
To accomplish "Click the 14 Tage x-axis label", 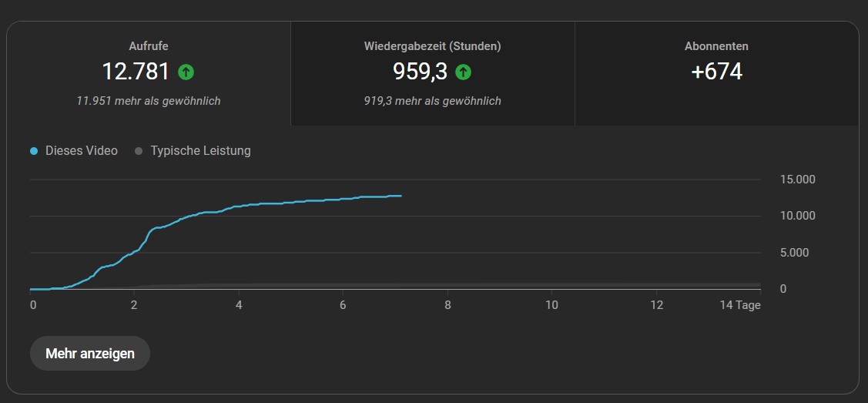I will coord(739,305).
